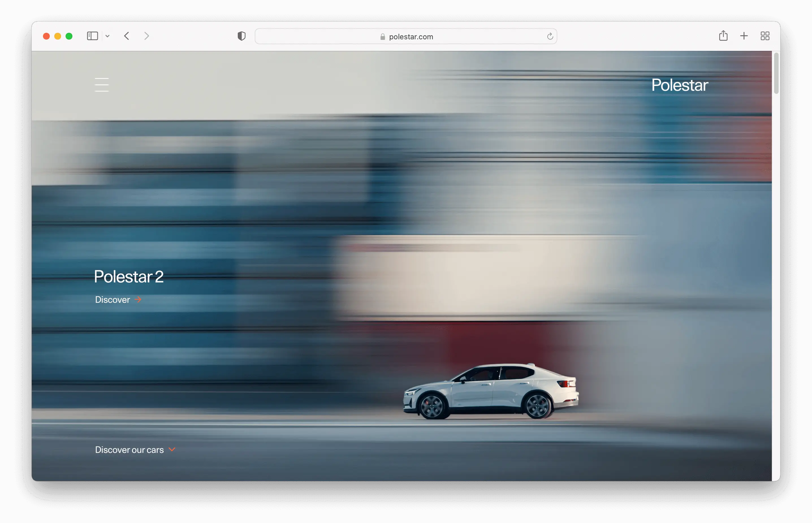This screenshot has width=812, height=523.
Task: Go forward with the forward arrow
Action: point(146,36)
